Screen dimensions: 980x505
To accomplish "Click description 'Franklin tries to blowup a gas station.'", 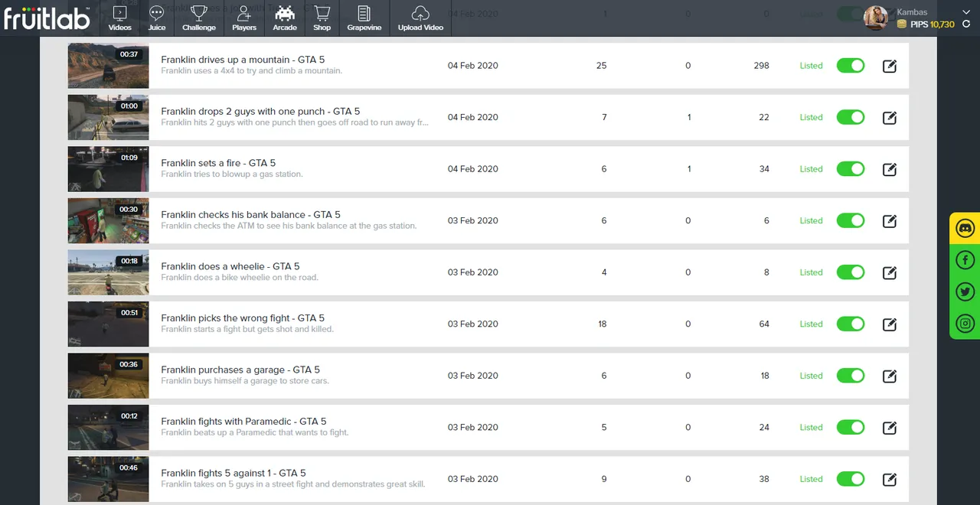I will (x=232, y=174).
